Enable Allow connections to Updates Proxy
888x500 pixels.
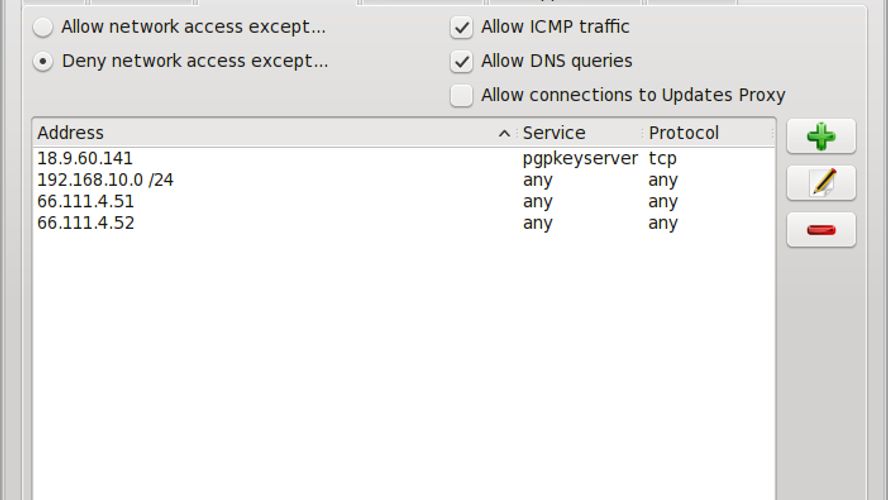point(462,95)
